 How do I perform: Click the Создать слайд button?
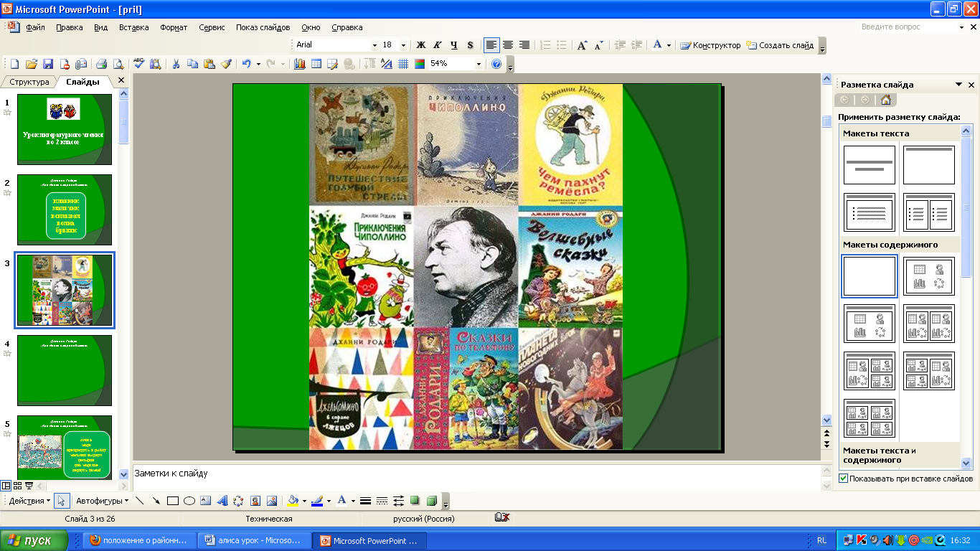coord(780,45)
